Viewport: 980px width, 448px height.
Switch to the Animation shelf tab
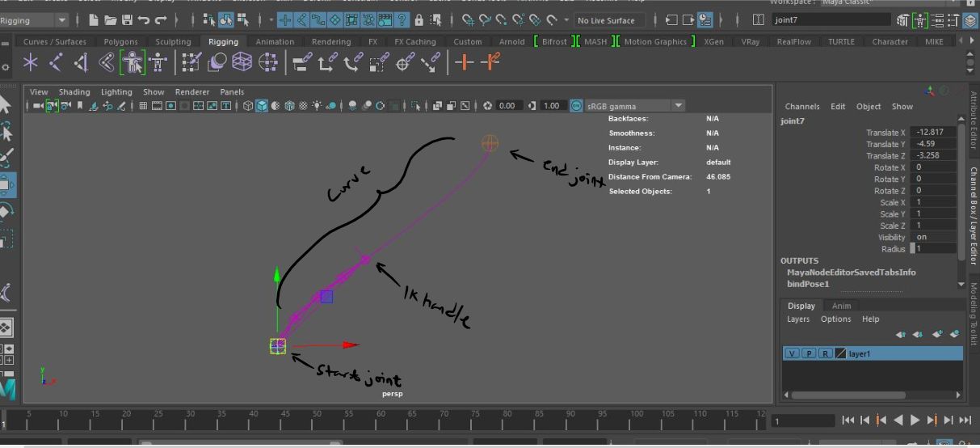(275, 42)
